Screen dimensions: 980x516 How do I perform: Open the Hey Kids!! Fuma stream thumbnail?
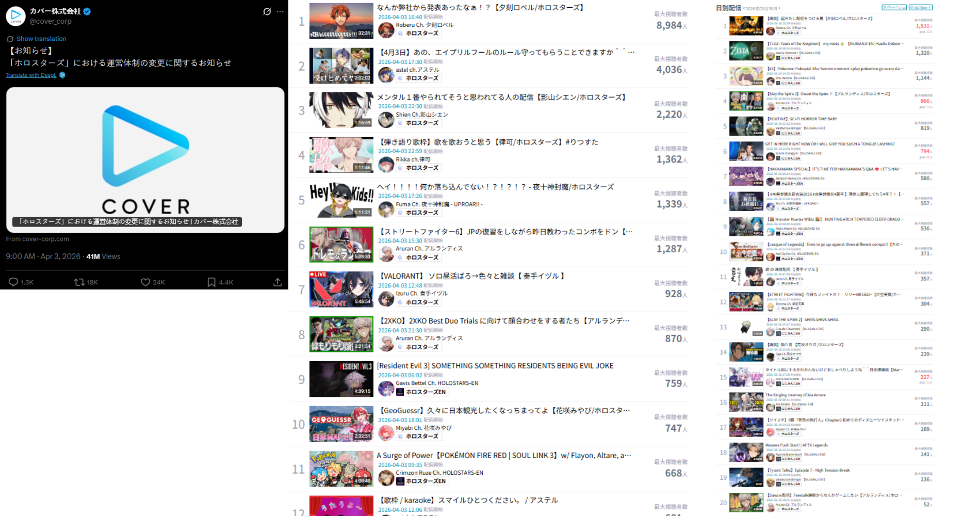click(x=341, y=200)
